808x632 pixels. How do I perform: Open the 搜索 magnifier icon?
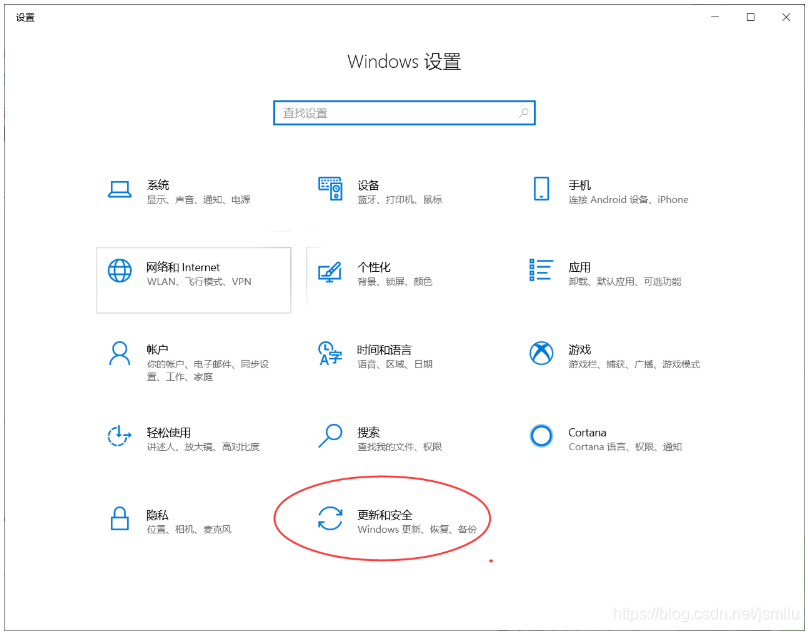330,436
